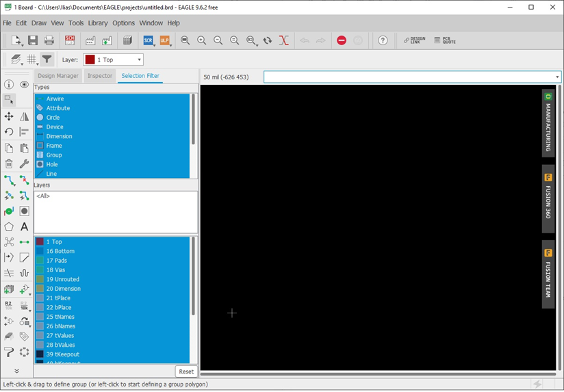Open the Layer dropdown showing 1 Top

114,60
